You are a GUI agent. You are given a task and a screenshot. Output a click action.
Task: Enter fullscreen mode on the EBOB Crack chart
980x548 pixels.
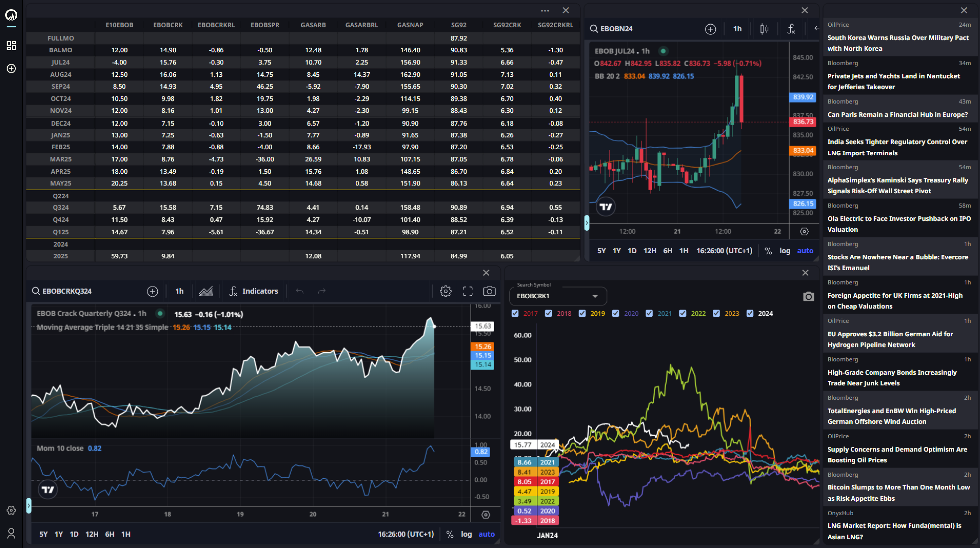(468, 291)
